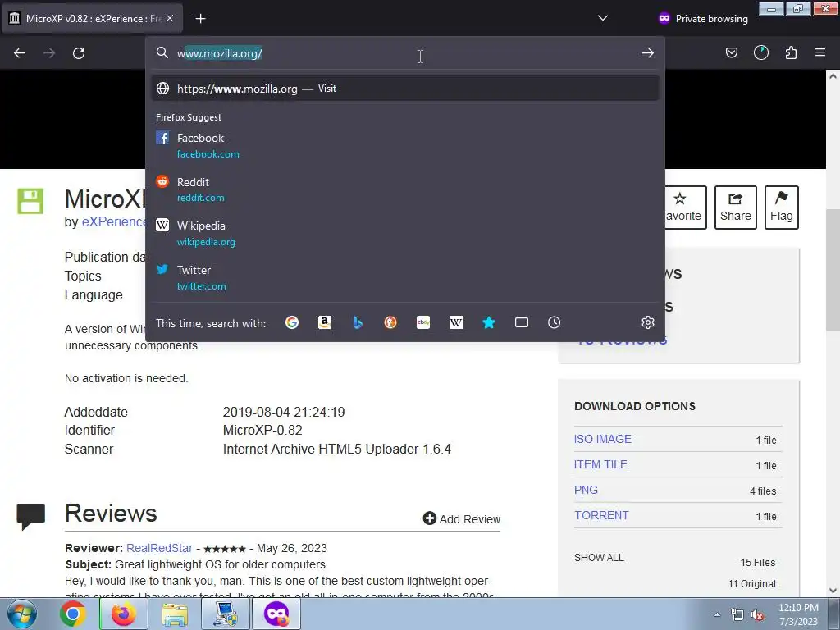840x630 pixels.
Task: Click the circular profile toolbar icon
Action: click(x=761, y=52)
